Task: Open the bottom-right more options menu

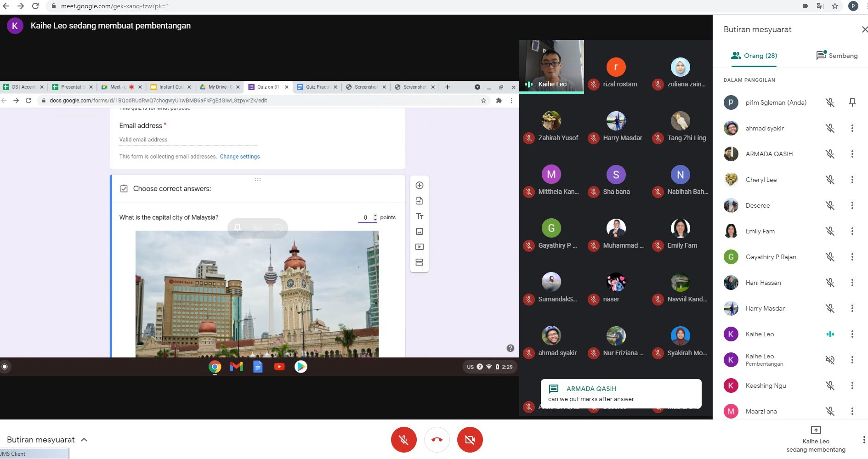Action: click(x=864, y=440)
